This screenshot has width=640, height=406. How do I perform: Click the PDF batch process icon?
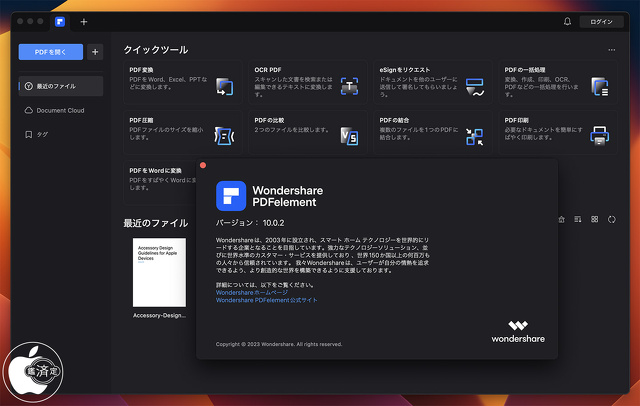click(x=600, y=87)
